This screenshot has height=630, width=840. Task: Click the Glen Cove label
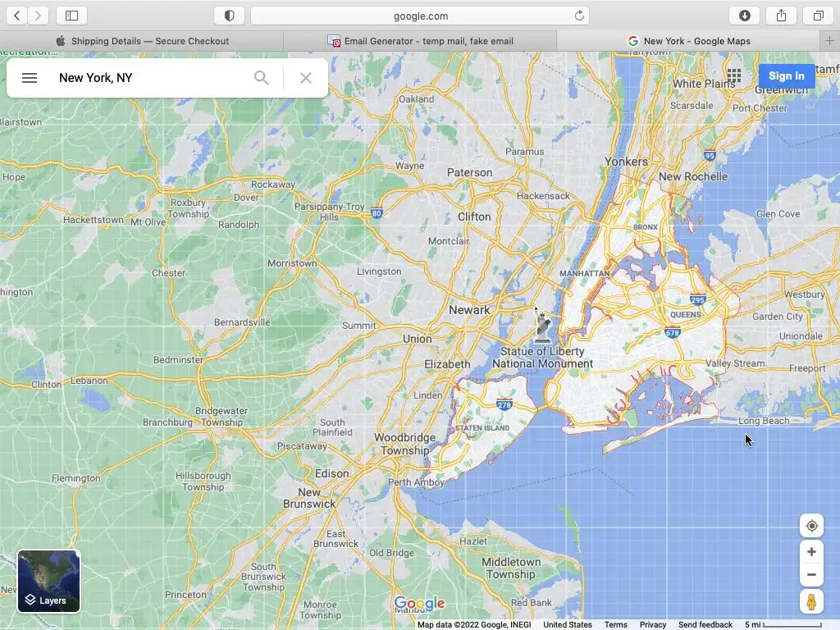tap(778, 214)
